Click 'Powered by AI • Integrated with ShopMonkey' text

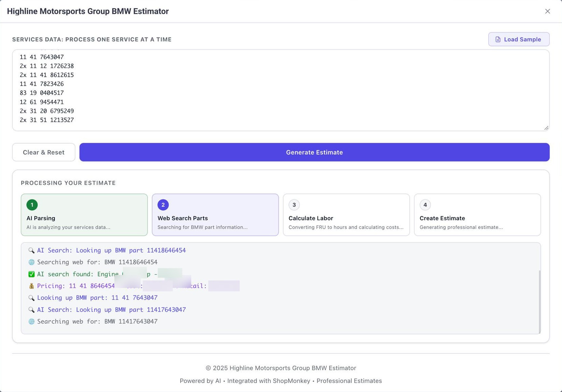[x=245, y=381]
